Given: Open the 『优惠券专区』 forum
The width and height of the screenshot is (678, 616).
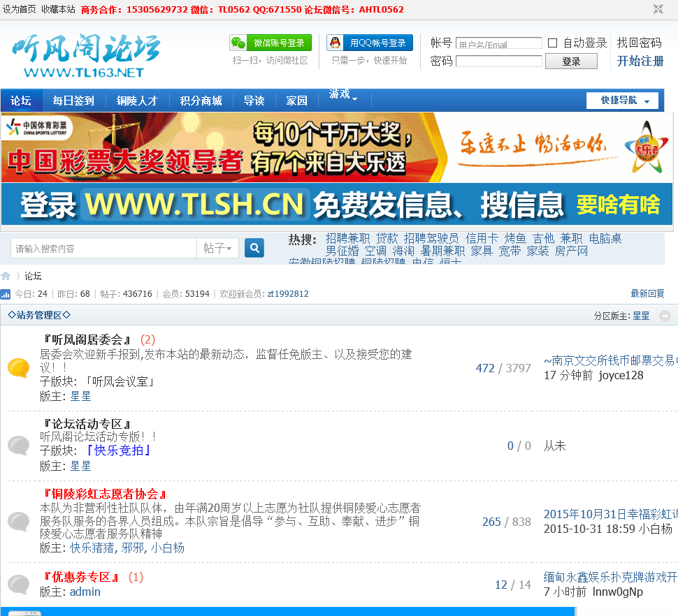Looking at the screenshot, I should click(x=81, y=577).
